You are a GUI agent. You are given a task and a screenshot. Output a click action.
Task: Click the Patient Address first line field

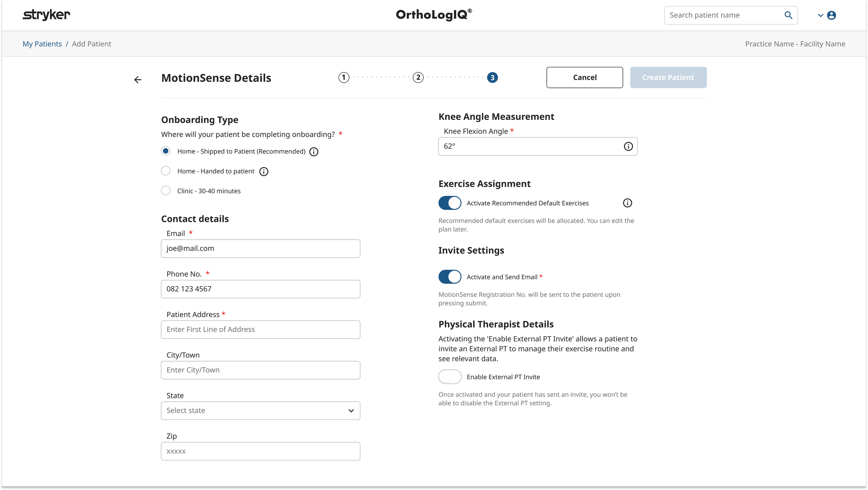tap(260, 330)
